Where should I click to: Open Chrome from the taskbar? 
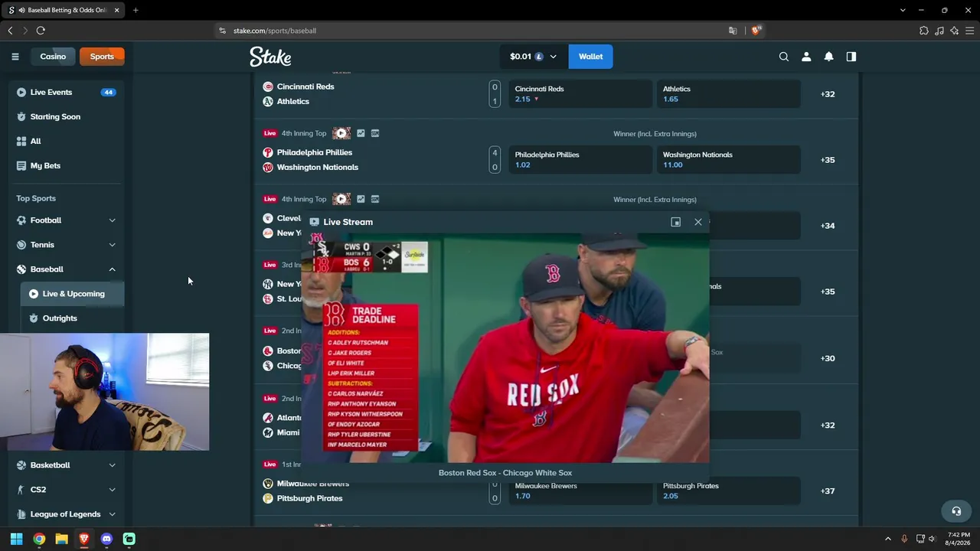39,539
